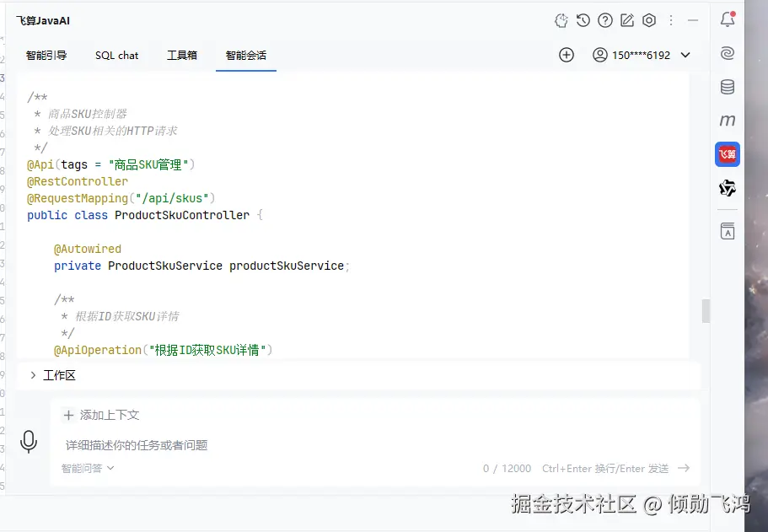This screenshot has width=768, height=532.
Task: Click the user account avatar icon
Action: point(600,55)
